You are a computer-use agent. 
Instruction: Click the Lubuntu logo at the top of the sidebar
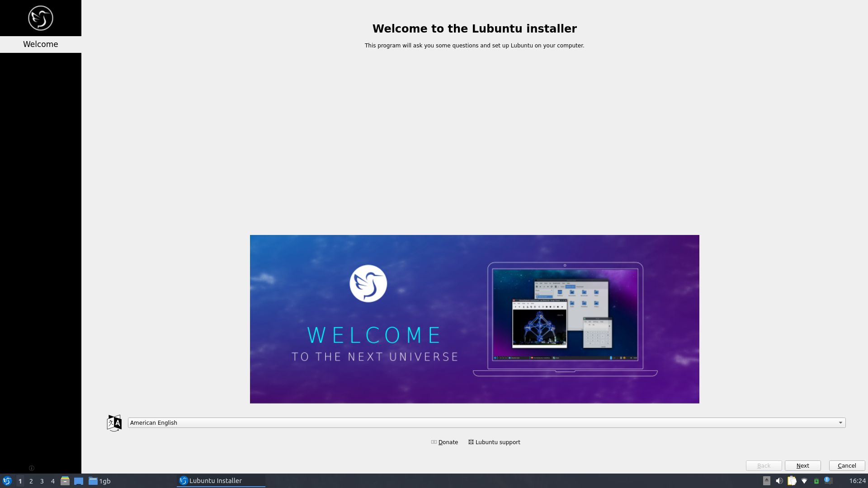[41, 18]
